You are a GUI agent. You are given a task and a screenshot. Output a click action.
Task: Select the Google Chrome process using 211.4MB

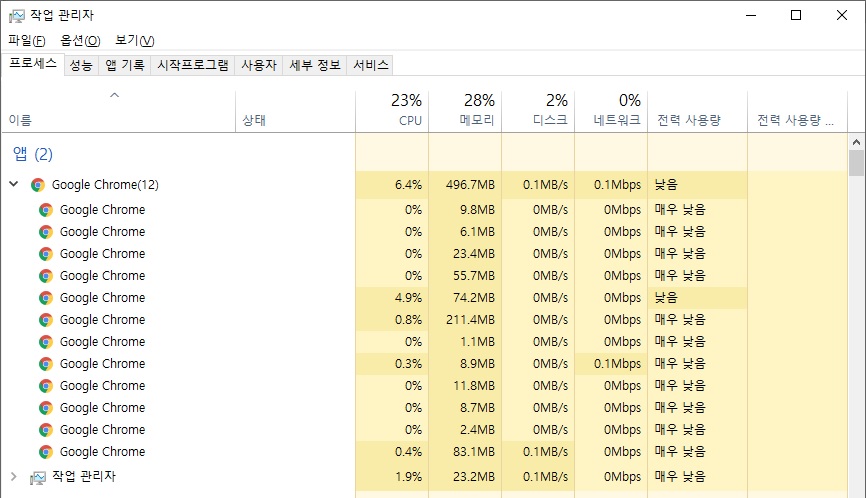(x=102, y=320)
